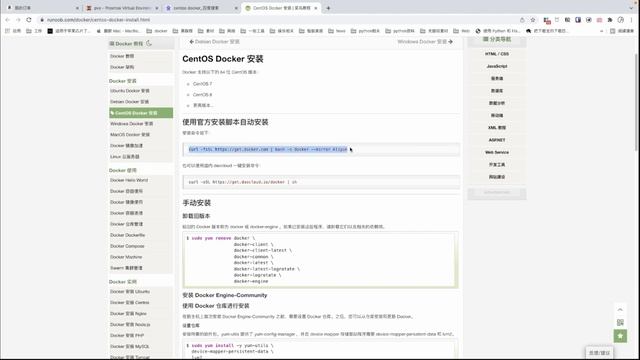Open Docker Compose in sidebar
Viewport: 640px width, 360px height.
(127, 246)
